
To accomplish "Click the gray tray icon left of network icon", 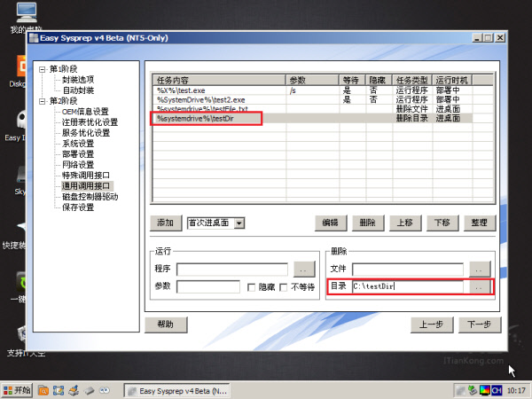I will point(461,390).
